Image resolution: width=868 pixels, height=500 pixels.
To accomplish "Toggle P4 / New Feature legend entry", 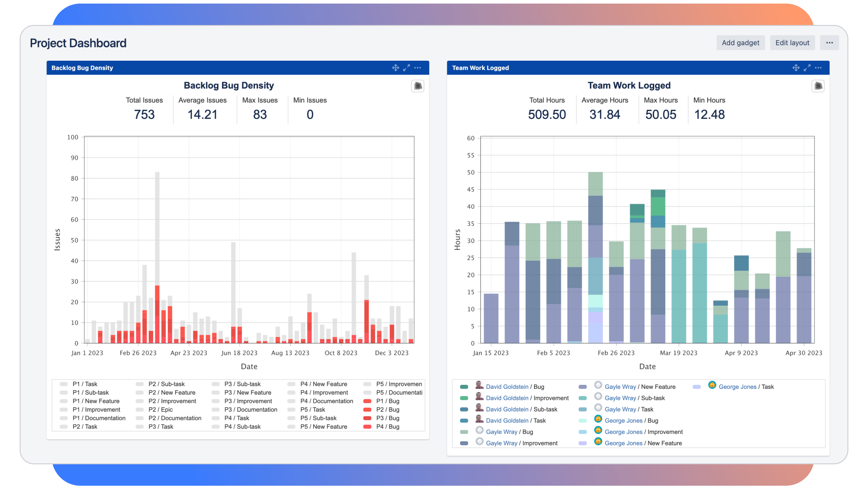I will pos(317,384).
